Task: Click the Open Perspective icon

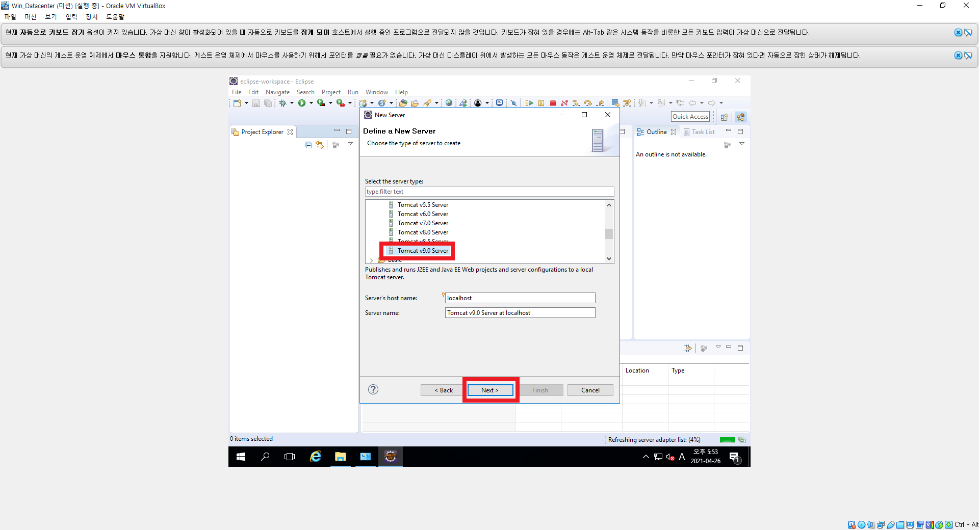Action: coord(724,117)
